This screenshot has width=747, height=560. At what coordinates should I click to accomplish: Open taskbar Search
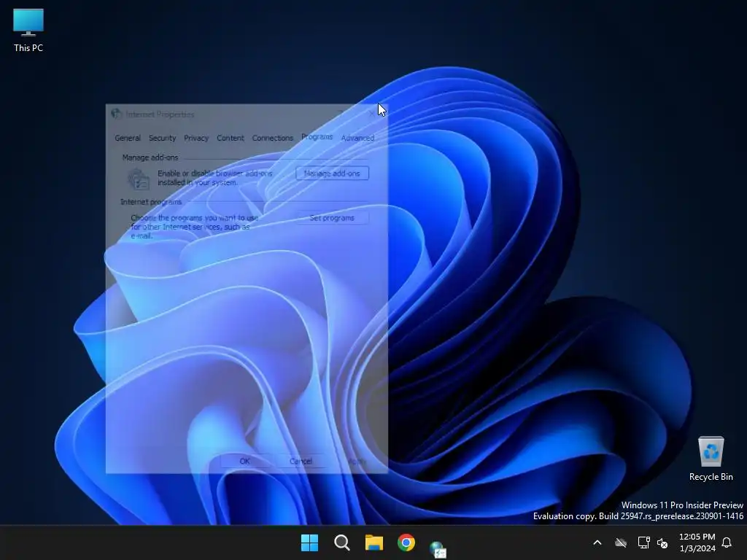(x=342, y=542)
